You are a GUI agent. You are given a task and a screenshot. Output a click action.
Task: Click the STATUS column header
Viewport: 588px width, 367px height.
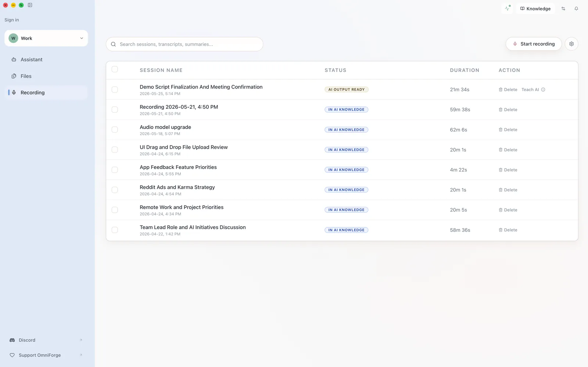pos(335,70)
